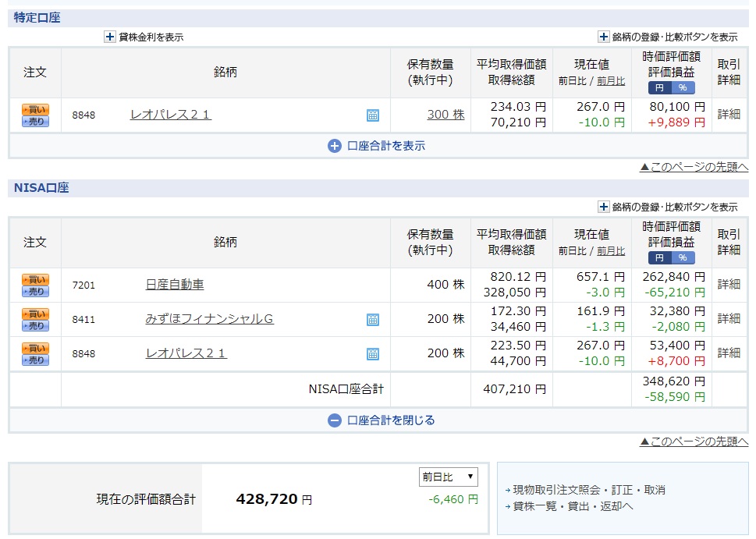Open 貸株一覧・貸出・返却へ link
Image resolution: width=756 pixels, height=539 pixels.
pos(573,506)
